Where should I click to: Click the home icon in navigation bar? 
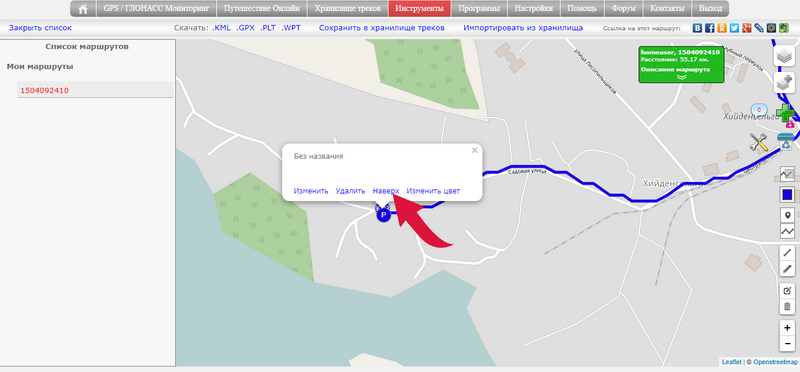click(x=83, y=9)
